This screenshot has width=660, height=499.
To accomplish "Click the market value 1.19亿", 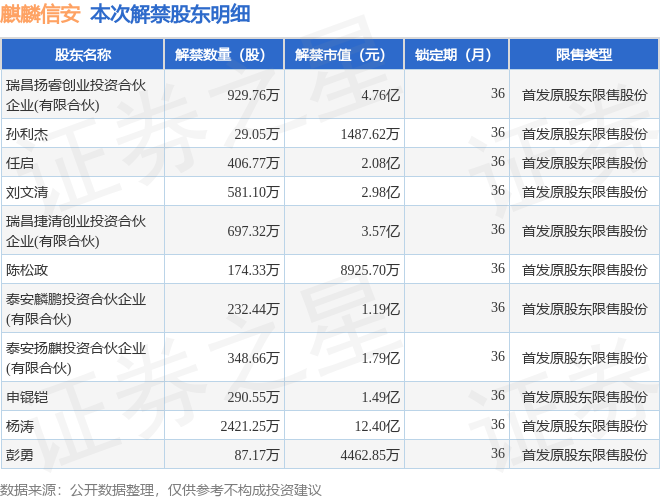I will point(380,309).
